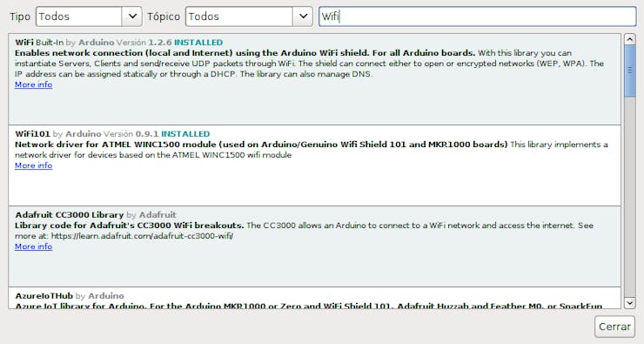Click the Adafruit learn URL text
This screenshot has height=344, width=644.
point(142,236)
